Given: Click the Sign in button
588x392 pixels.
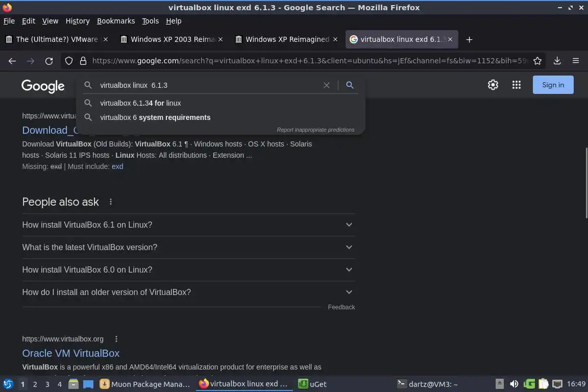Looking at the screenshot, I should click(x=553, y=85).
